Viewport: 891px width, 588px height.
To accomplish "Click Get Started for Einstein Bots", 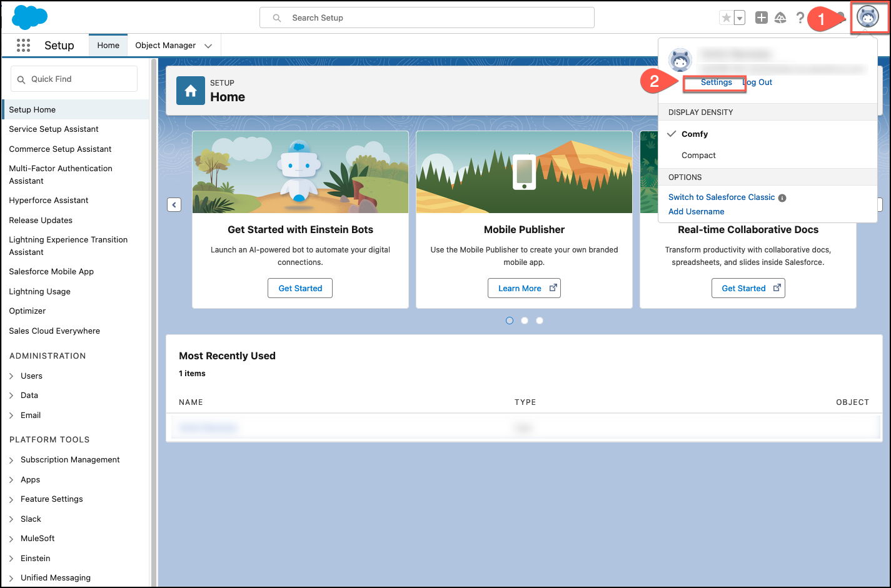I will [x=300, y=288].
